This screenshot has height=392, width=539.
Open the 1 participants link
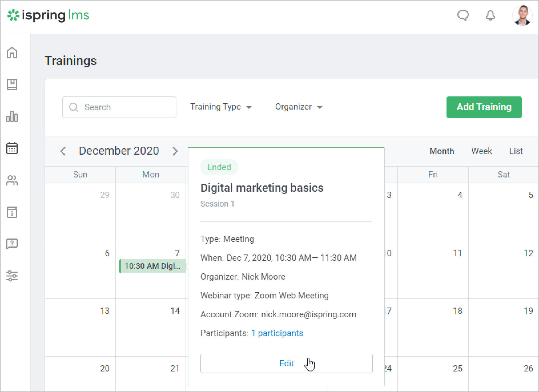[277, 333]
